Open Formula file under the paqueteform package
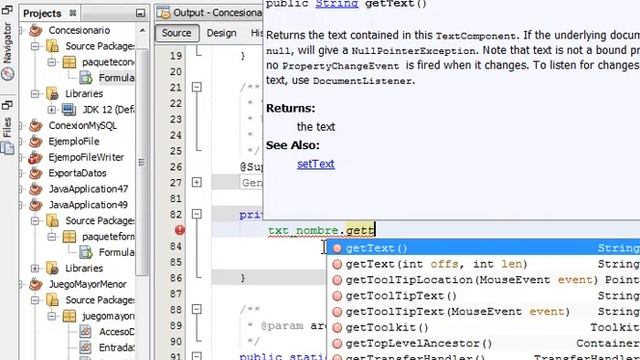This screenshot has height=360, width=640. click(116, 253)
